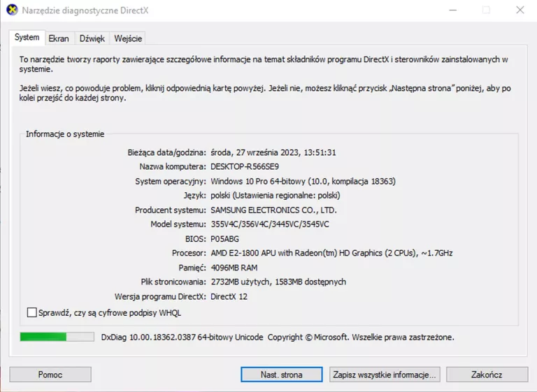The width and height of the screenshot is (537, 392).
Task: Click the Informacje o systemie group label
Action: 65,134
